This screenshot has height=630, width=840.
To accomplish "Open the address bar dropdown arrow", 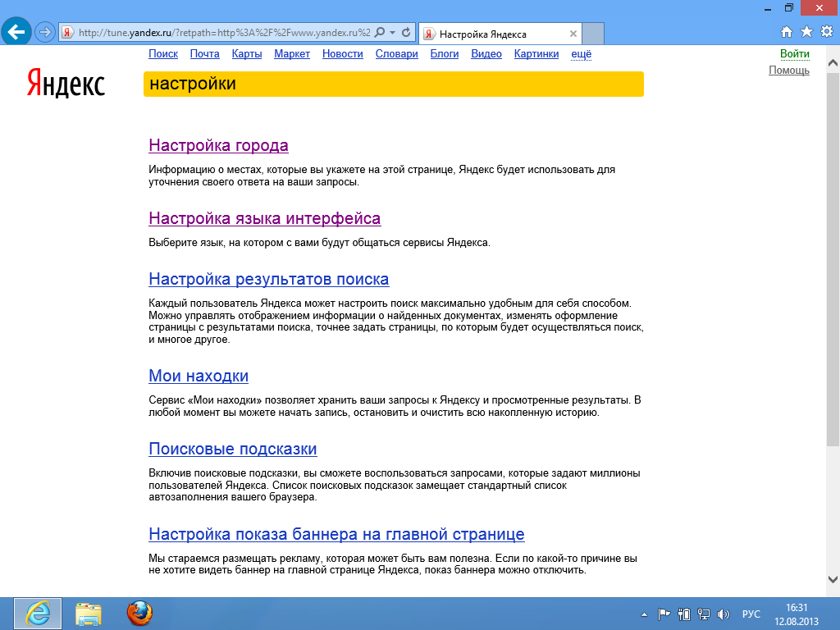I will point(393,33).
